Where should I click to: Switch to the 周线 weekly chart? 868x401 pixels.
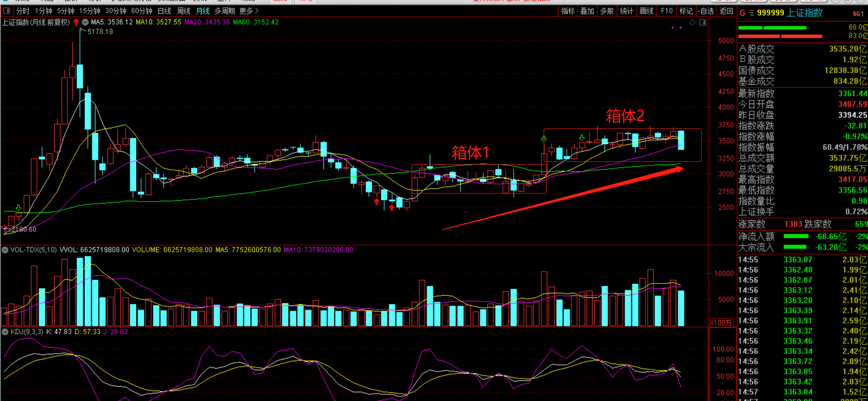click(x=183, y=11)
